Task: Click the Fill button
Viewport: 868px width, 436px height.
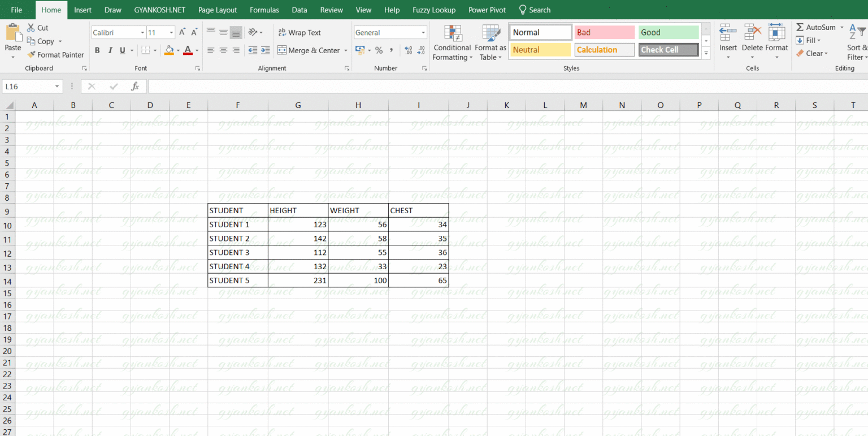Action: click(x=808, y=40)
